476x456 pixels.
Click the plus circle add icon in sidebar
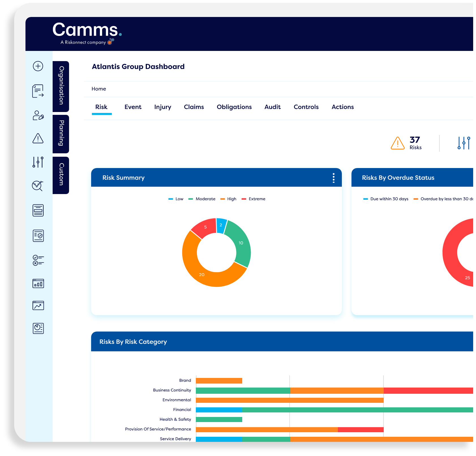tap(38, 66)
